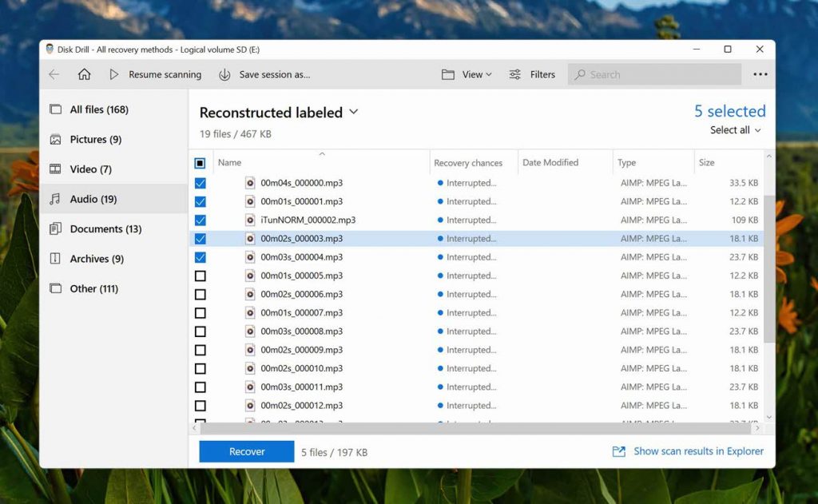Screen dimensions: 818x504
Task: Check the box for 00m01s_000005.mp3
Action: [x=200, y=276]
